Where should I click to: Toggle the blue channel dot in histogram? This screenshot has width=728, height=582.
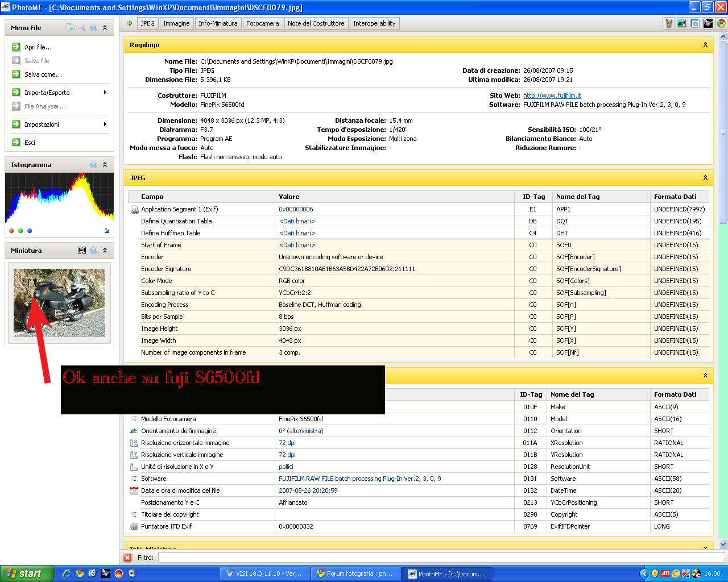click(x=30, y=231)
